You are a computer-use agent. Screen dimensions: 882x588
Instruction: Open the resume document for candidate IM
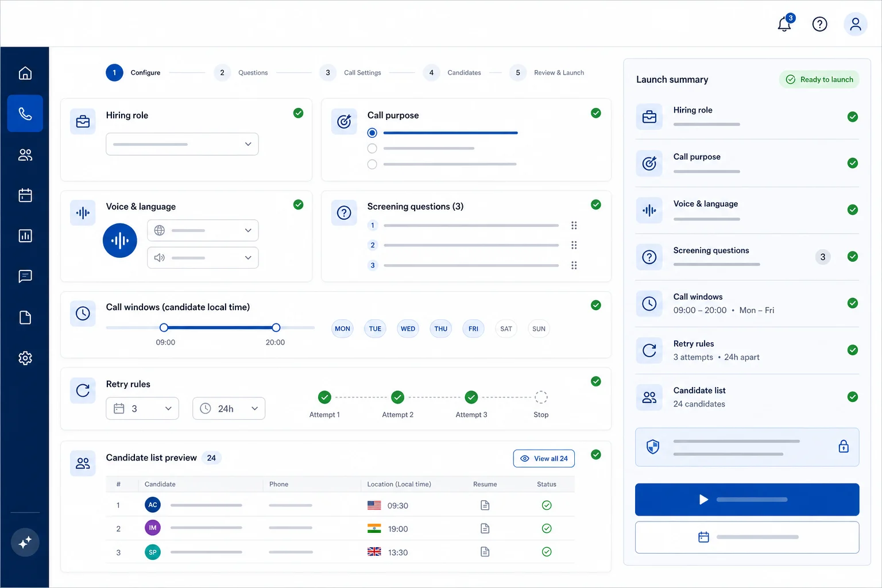(x=485, y=528)
